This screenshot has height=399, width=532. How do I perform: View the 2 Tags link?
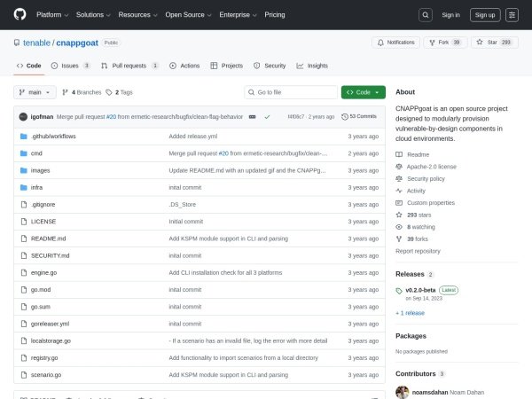[x=119, y=92]
